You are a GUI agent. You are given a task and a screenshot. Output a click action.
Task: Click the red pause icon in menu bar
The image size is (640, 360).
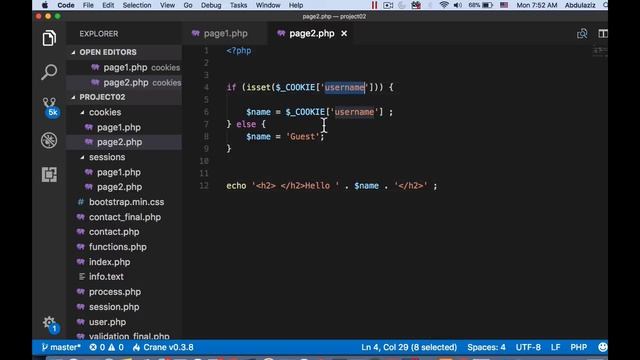click(374, 5)
